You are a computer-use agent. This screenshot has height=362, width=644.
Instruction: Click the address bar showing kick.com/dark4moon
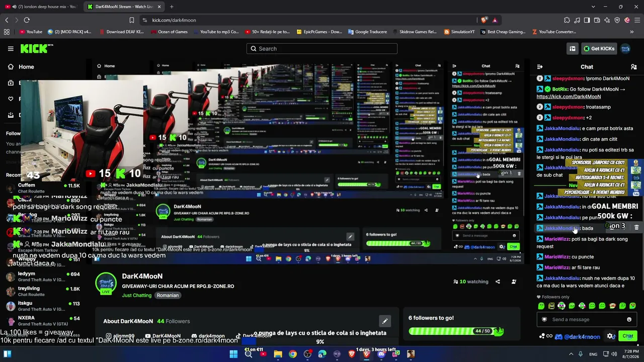(x=307, y=20)
